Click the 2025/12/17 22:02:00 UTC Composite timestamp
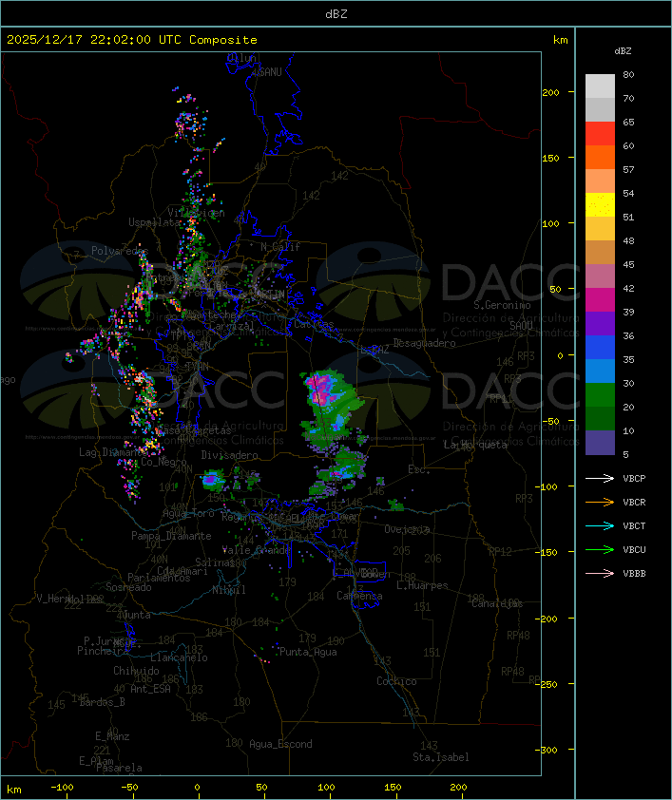The image size is (672, 800). pyautogui.click(x=132, y=40)
